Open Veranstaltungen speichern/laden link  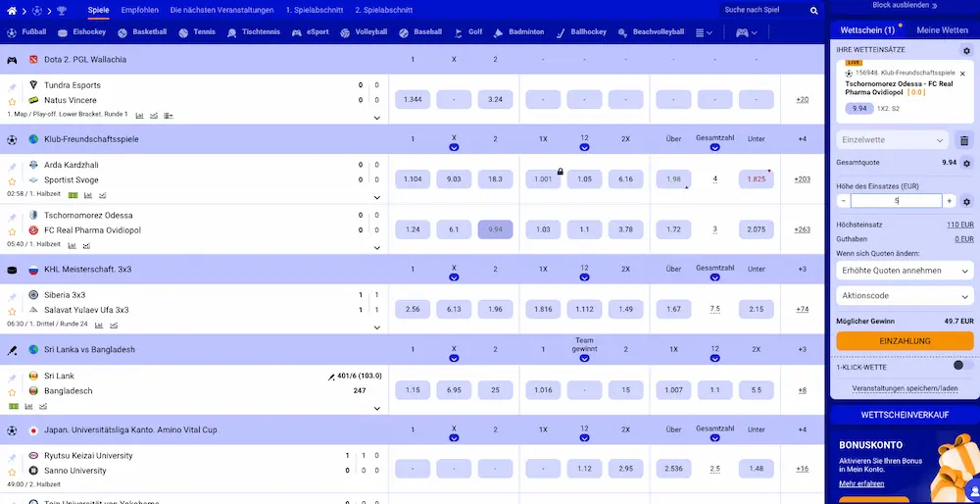tap(905, 388)
